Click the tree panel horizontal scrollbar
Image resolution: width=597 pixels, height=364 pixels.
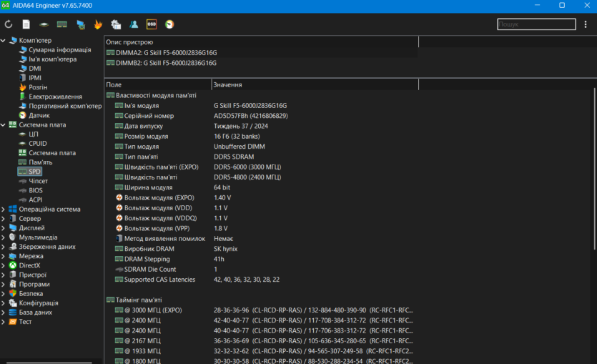49,363
